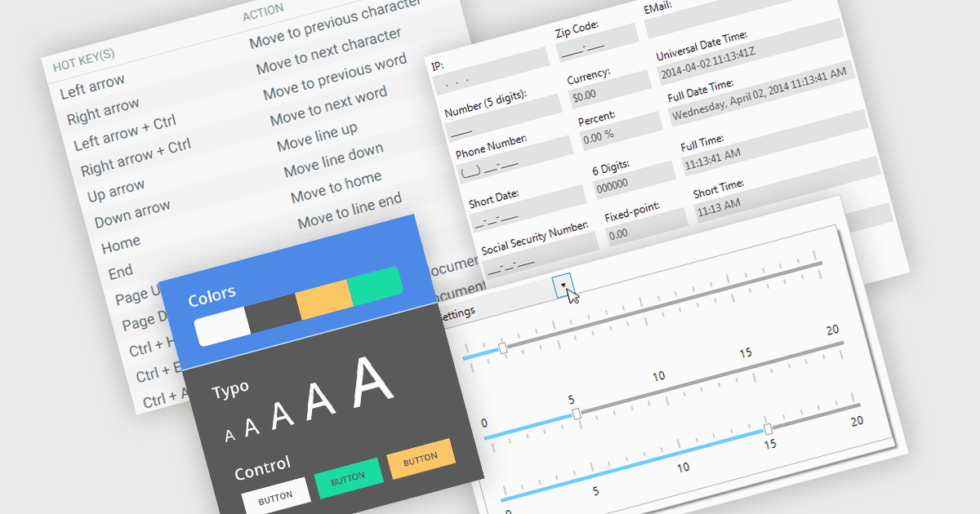The width and height of the screenshot is (980, 514).
Task: Click the 6 Digits field showing 000000
Action: pyautogui.click(x=635, y=179)
